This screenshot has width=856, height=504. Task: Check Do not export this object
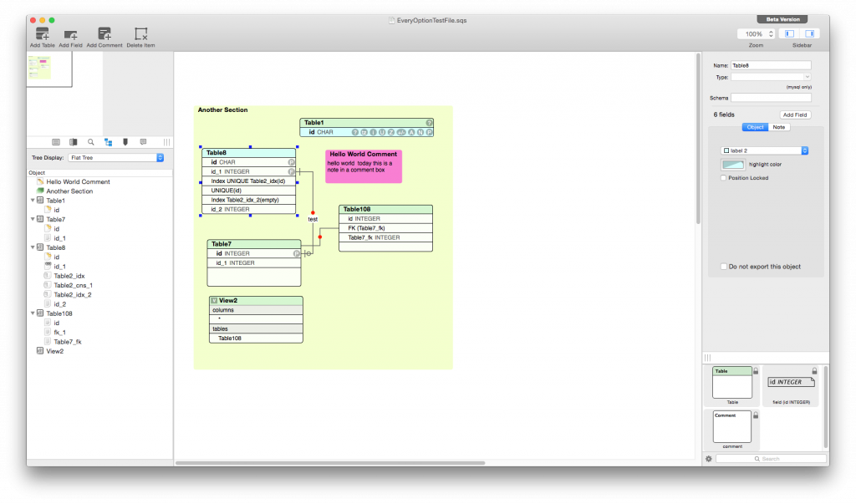[x=723, y=267]
